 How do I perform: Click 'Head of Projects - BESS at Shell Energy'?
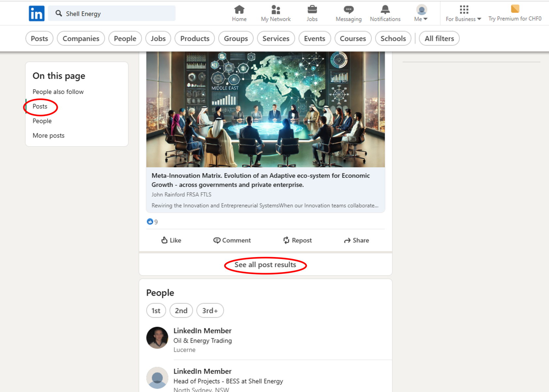(x=228, y=381)
